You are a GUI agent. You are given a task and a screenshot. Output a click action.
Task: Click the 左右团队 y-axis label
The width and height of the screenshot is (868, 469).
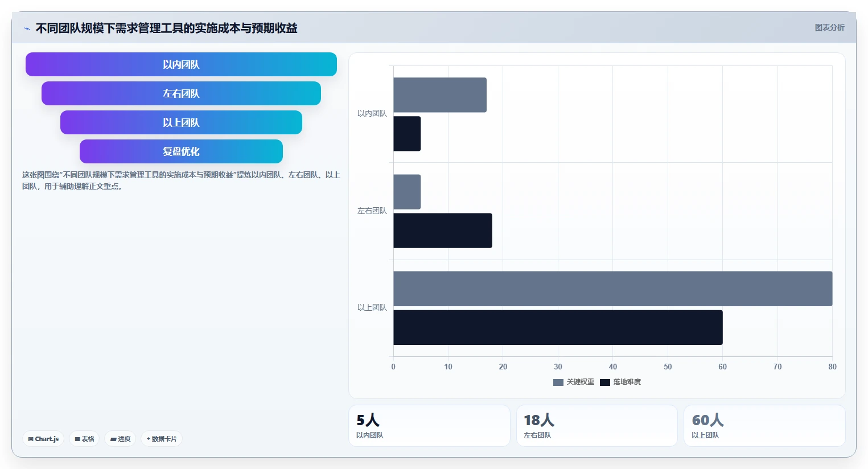pos(372,211)
